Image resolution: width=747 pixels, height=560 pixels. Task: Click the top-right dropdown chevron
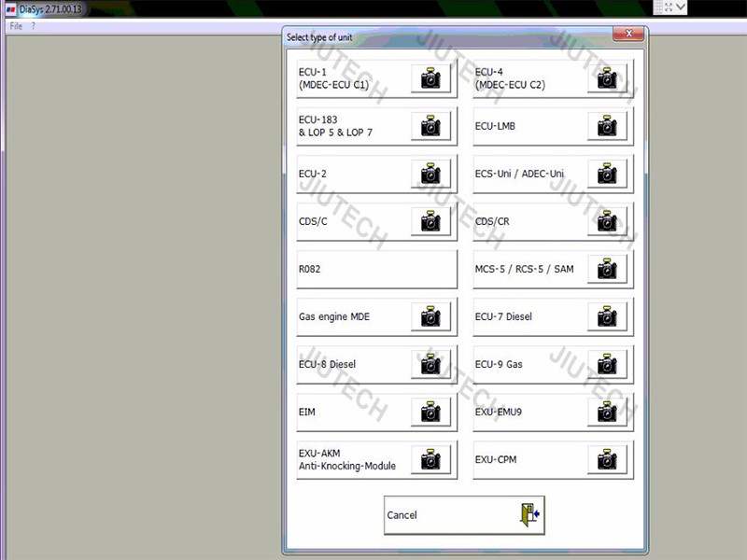pos(681,7)
